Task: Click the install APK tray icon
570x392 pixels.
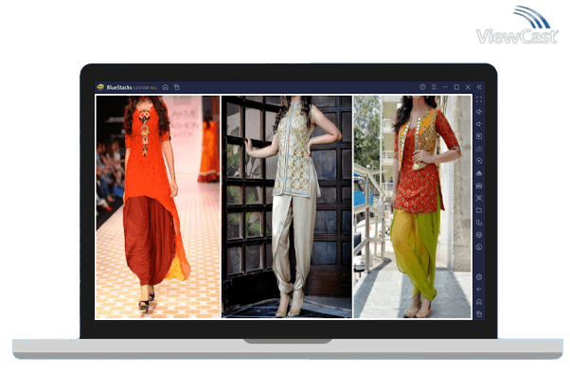Action: coord(479,173)
